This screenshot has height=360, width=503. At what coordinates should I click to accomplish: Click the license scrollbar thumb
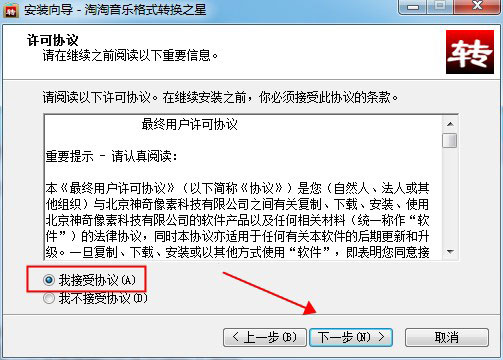(450, 140)
